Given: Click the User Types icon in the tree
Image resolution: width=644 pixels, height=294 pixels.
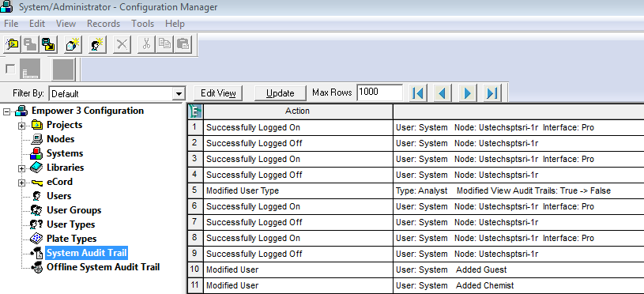Looking at the screenshot, I should coord(36,224).
